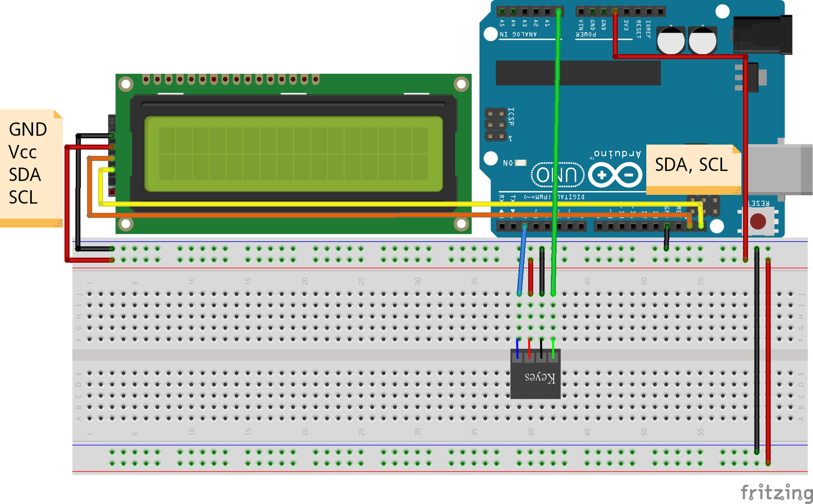
Task: Select the LCD top-left mounting hole
Action: 126,84
